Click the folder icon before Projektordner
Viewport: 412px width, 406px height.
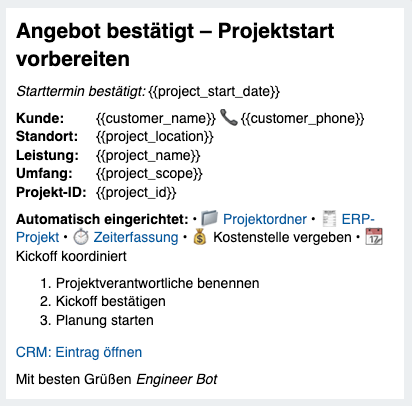pyautogui.click(x=209, y=219)
